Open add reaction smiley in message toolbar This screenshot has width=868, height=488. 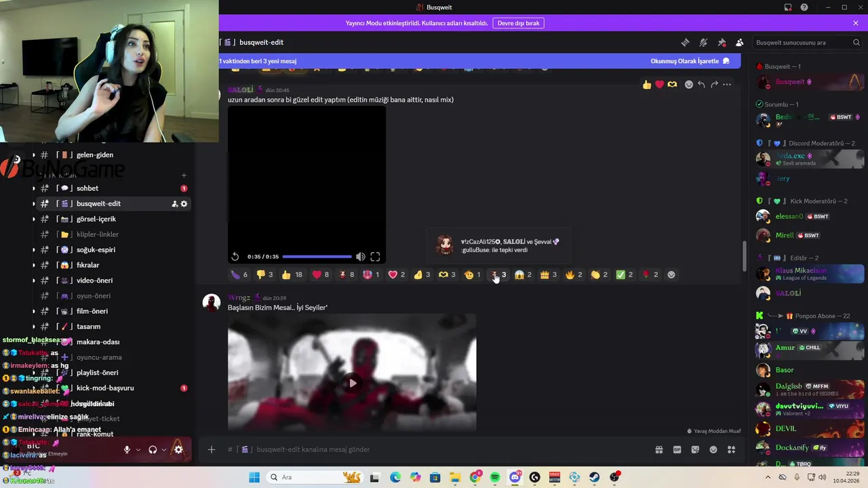(x=689, y=85)
